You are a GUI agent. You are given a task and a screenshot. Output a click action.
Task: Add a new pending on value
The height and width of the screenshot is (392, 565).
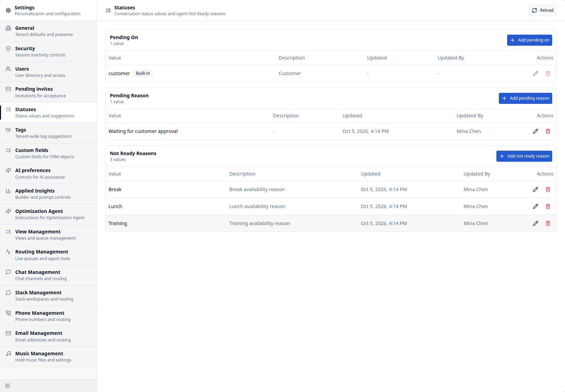point(530,40)
